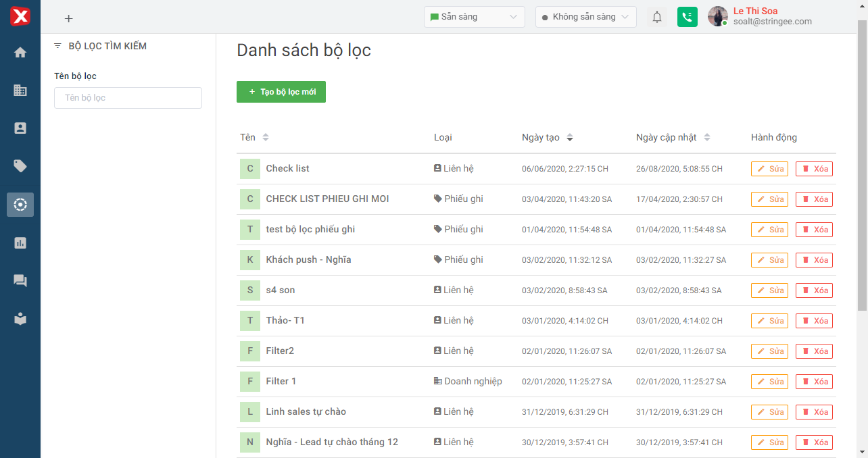Open the contacts icon in sidebar

tap(20, 128)
